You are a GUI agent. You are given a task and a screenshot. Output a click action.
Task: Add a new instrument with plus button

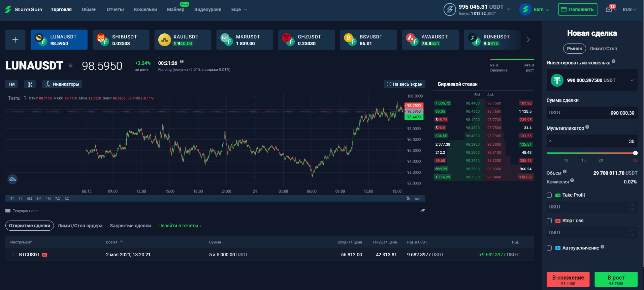[x=15, y=40]
